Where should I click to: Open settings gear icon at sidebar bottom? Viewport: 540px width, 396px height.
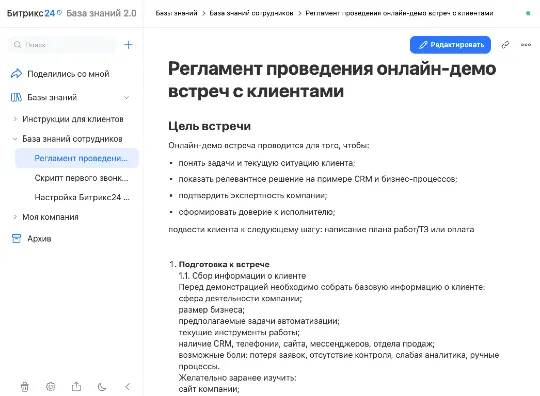click(51, 387)
